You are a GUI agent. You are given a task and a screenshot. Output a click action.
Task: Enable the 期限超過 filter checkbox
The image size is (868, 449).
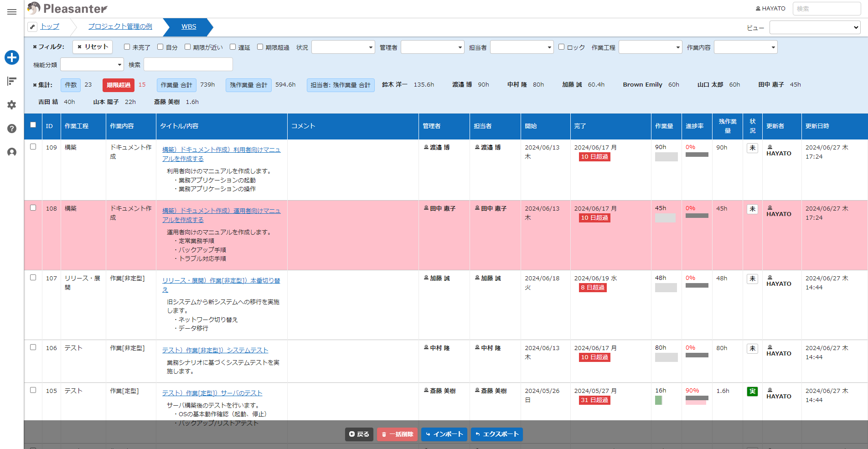coord(260,47)
